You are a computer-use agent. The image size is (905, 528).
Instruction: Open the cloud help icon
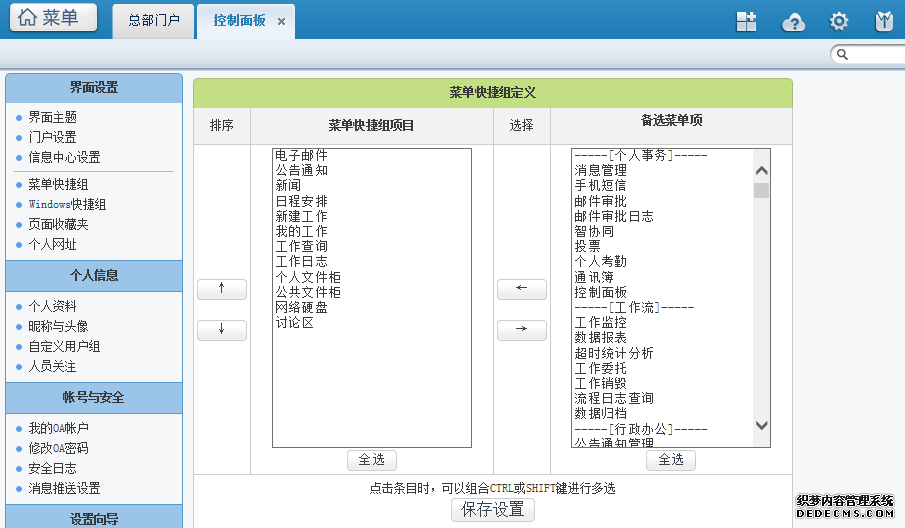pos(793,22)
